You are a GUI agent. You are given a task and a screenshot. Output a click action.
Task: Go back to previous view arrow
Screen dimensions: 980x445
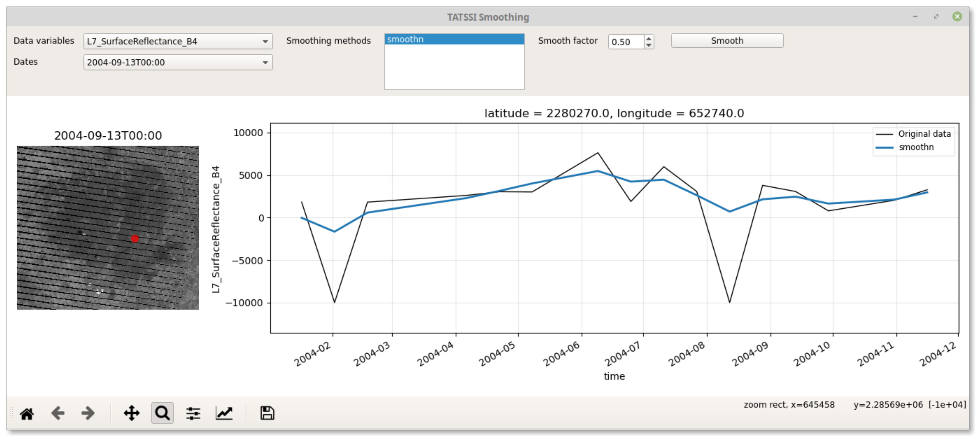58,413
